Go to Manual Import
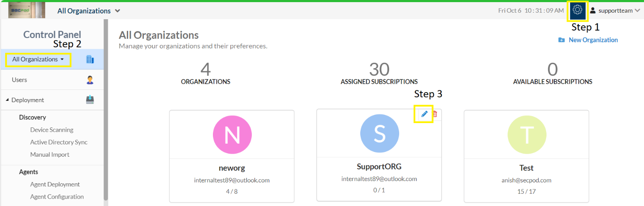This screenshot has height=206, width=644. [50, 154]
